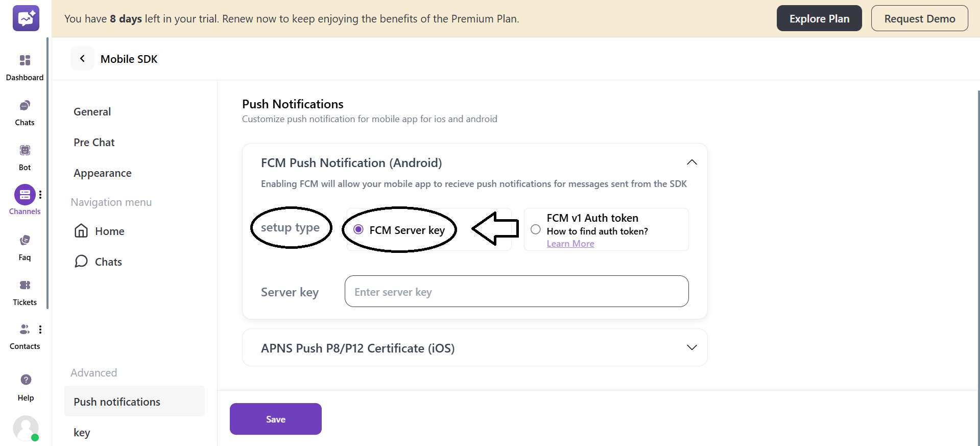Open Tickets from the sidebar
Image resolution: width=980 pixels, height=446 pixels.
25,291
